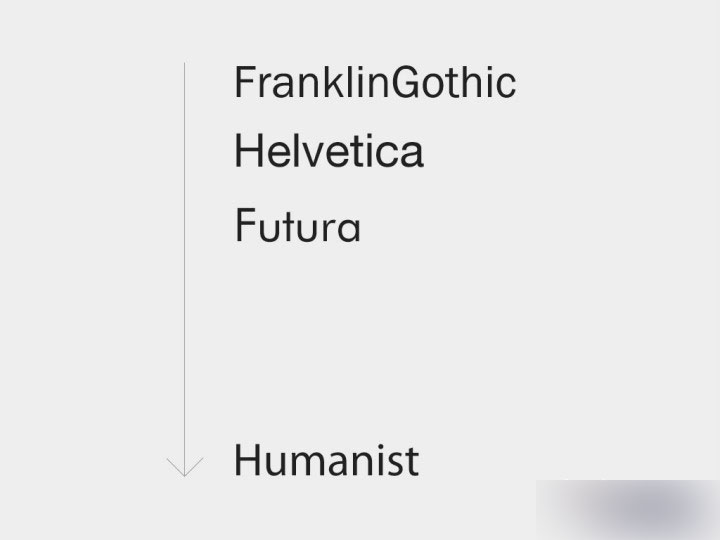Choose the Futura font label
720x540 pixels.
tap(298, 225)
